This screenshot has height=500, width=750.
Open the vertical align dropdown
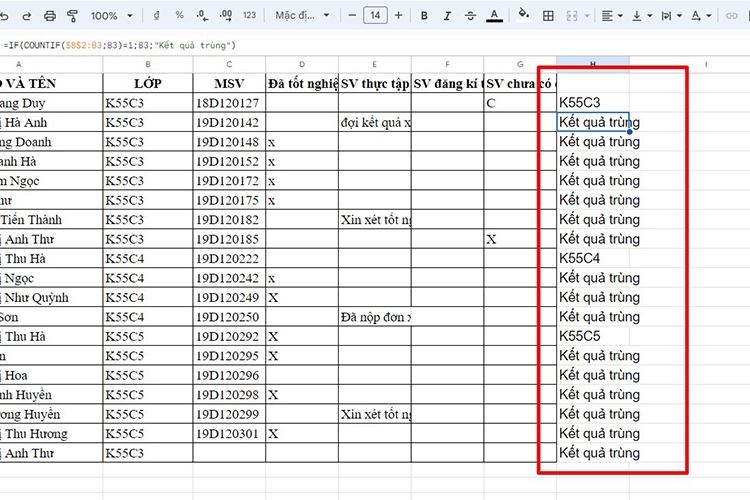pos(642,16)
